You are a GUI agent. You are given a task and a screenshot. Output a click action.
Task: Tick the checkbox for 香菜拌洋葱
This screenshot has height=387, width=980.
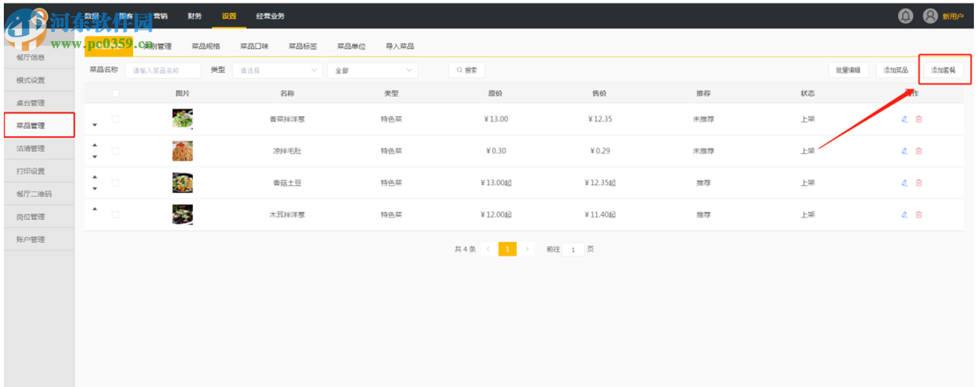coord(115,119)
